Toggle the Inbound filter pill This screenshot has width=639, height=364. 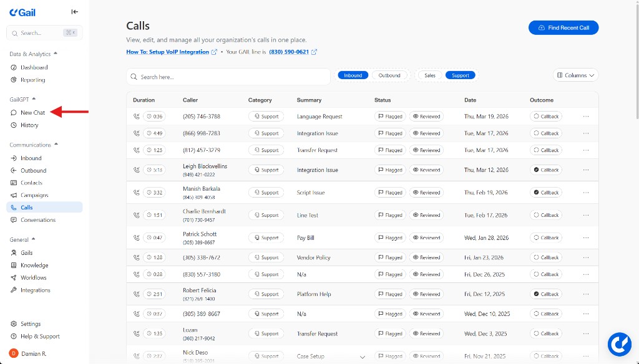pos(353,75)
